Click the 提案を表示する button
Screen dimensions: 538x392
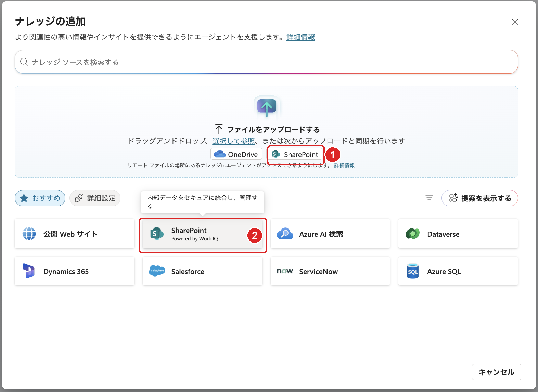[479, 198]
